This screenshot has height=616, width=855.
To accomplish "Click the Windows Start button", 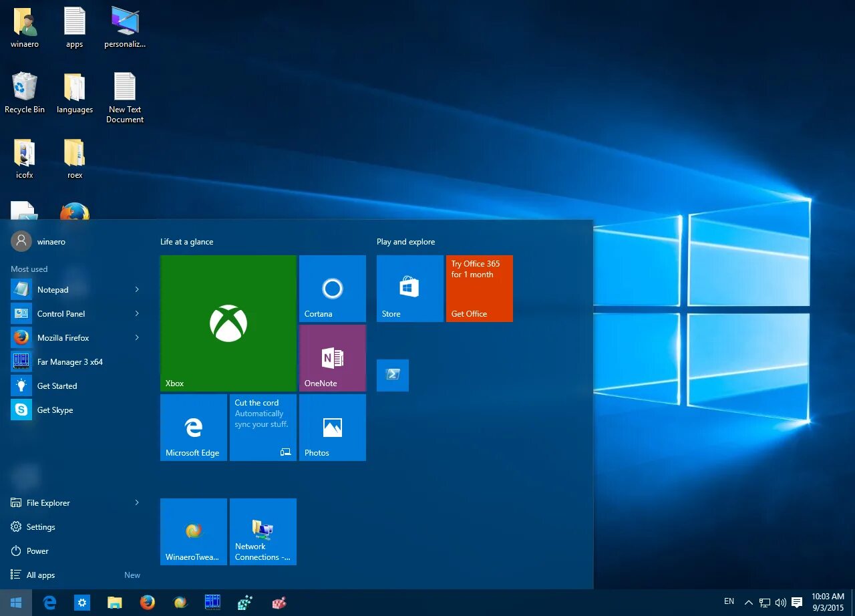I will click(x=16, y=603).
